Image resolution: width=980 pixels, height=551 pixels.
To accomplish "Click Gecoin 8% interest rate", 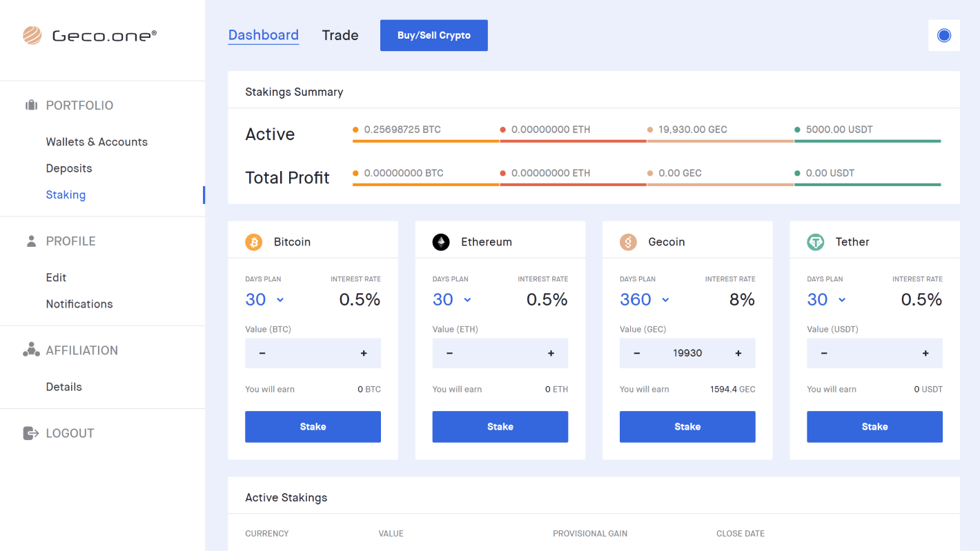I will [742, 299].
